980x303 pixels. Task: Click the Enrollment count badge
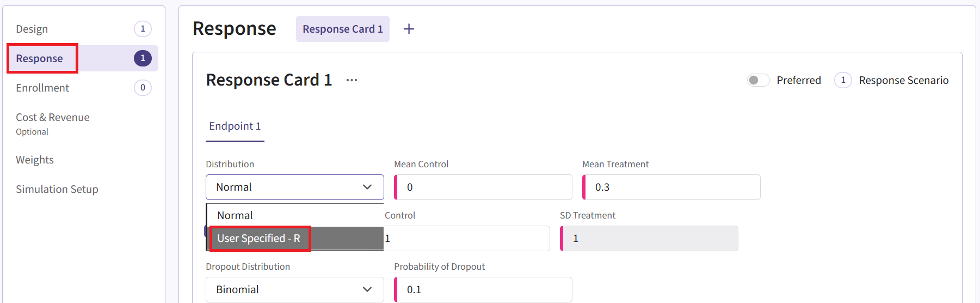(143, 88)
